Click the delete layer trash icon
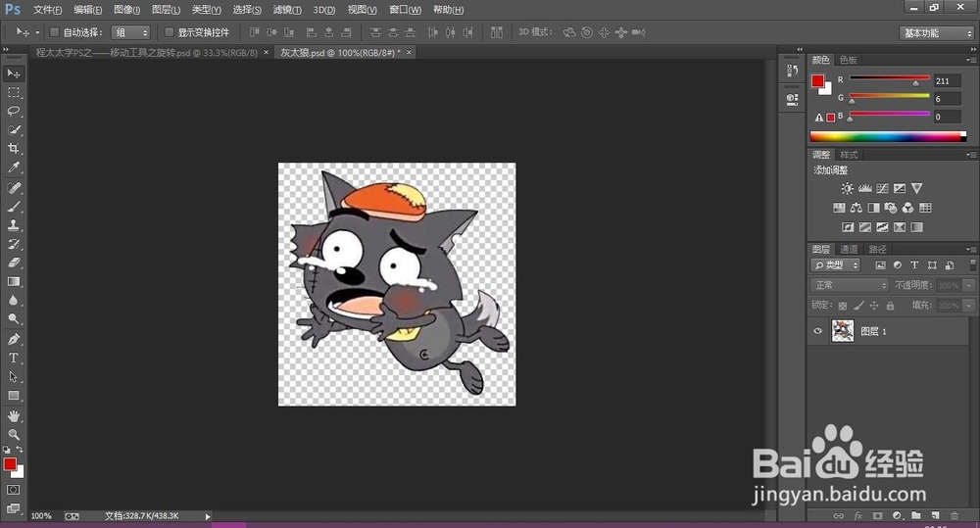 tap(954, 515)
